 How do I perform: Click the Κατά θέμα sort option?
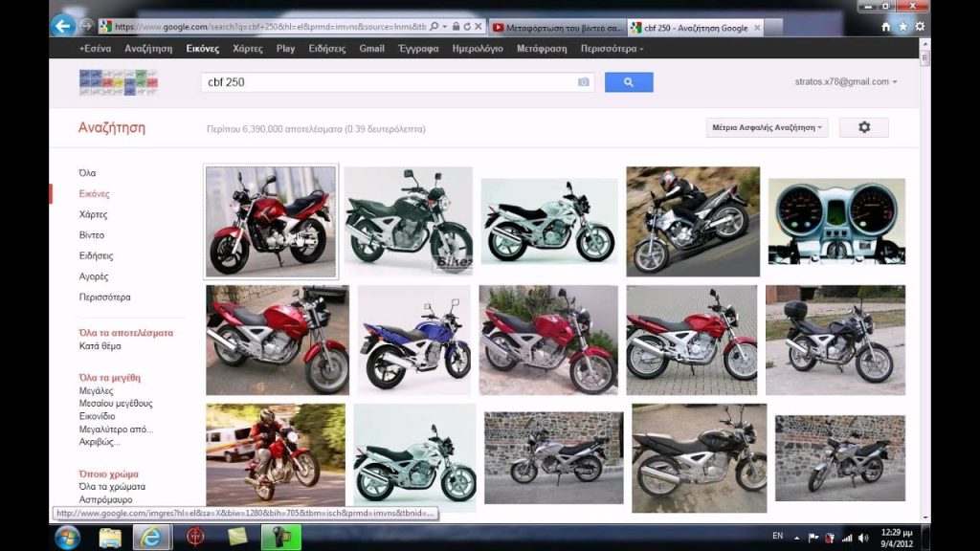click(x=100, y=345)
